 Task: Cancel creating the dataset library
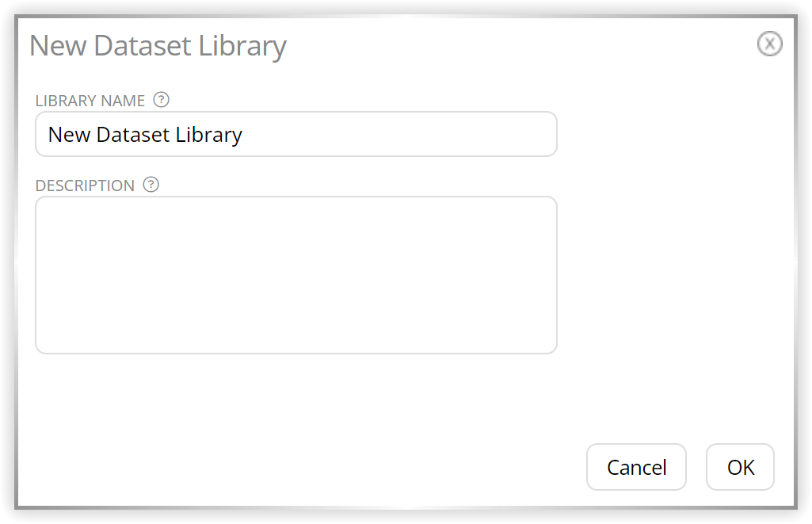[636, 467]
